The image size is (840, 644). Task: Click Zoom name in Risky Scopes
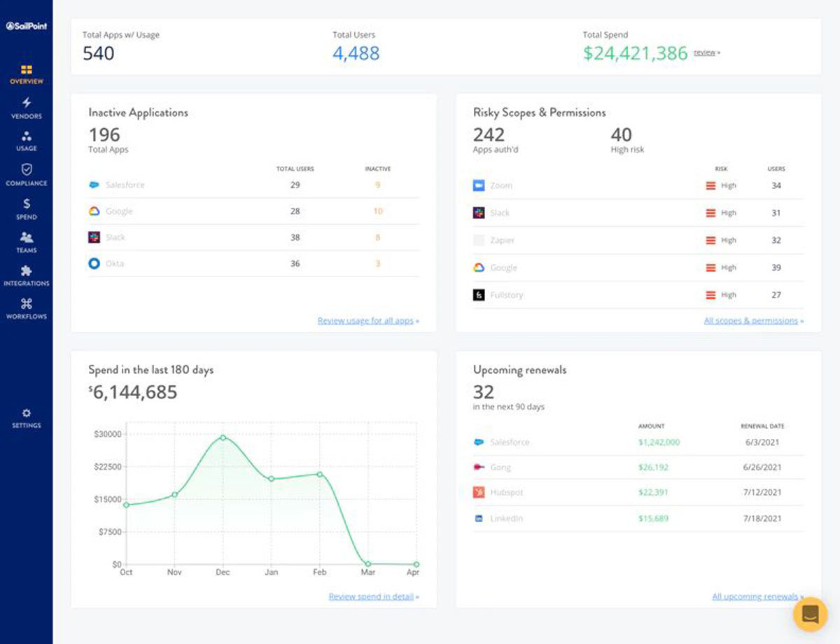pyautogui.click(x=501, y=185)
